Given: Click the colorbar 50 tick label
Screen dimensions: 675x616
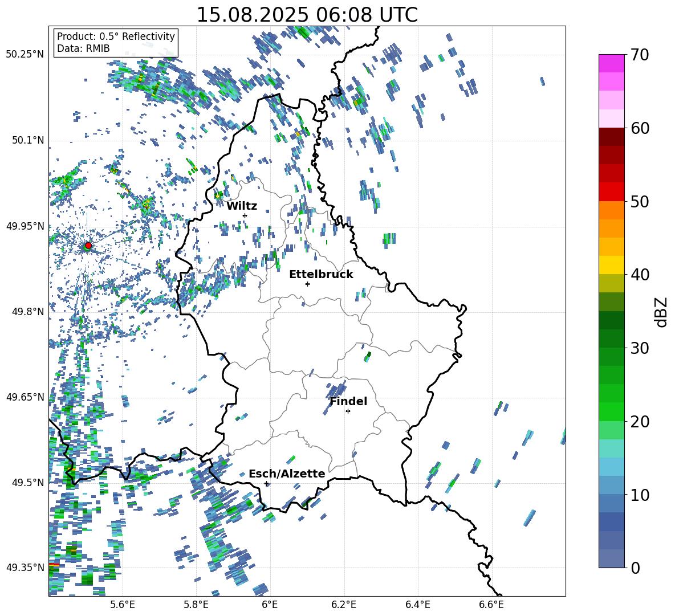Looking at the screenshot, I should [639, 202].
